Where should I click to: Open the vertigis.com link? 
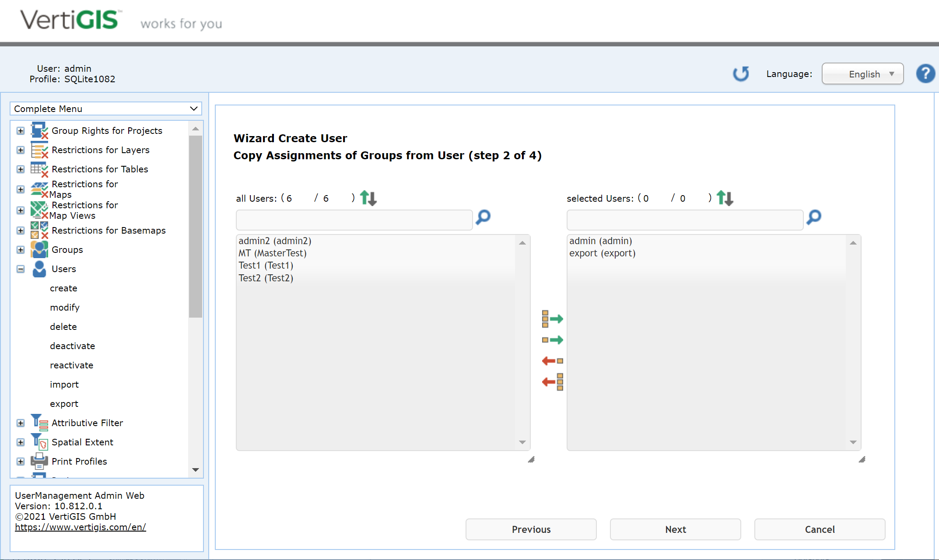coord(80,527)
